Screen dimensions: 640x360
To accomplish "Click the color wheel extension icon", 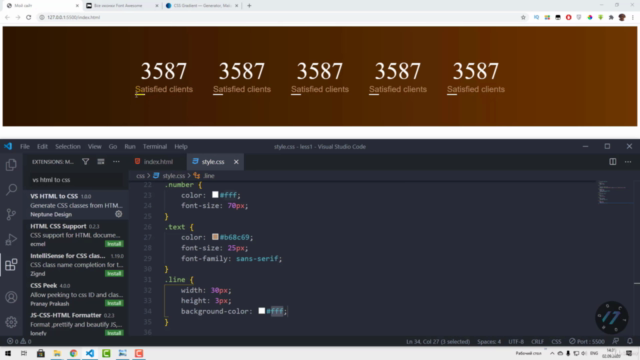I will click(590, 18).
